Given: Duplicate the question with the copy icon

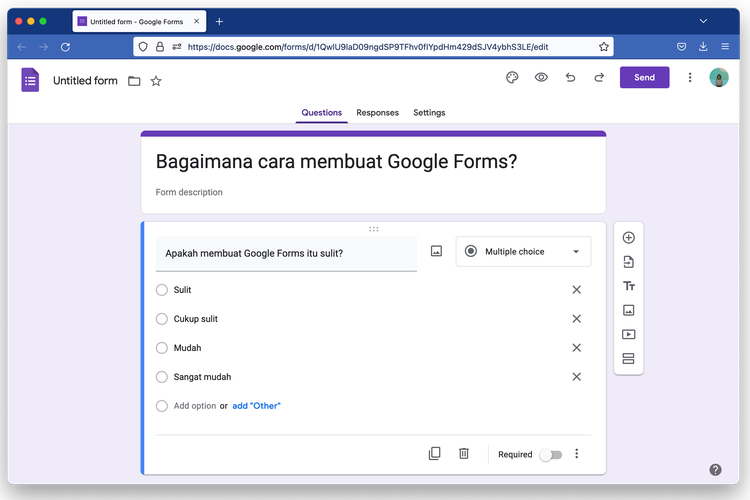Looking at the screenshot, I should 434,454.
